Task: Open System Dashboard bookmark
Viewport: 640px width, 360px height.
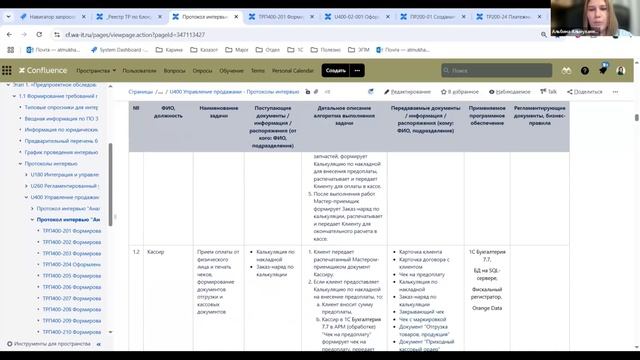Action: click(x=120, y=50)
